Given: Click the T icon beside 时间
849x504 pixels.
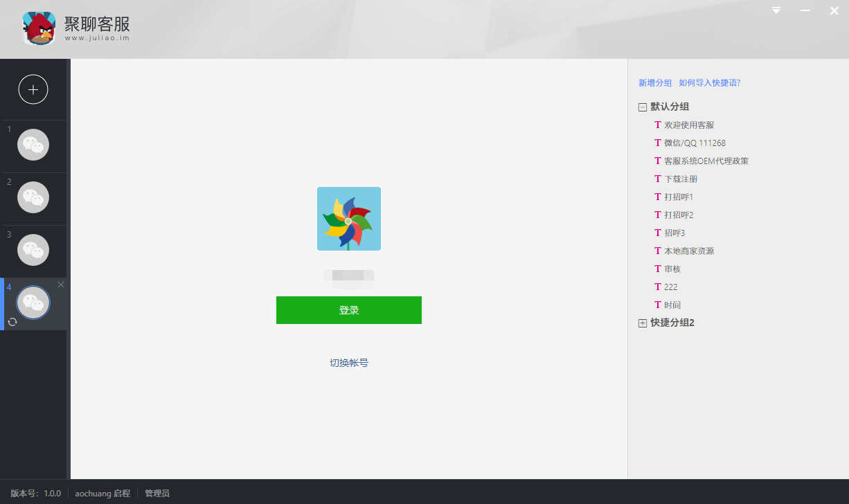Looking at the screenshot, I should (x=658, y=305).
